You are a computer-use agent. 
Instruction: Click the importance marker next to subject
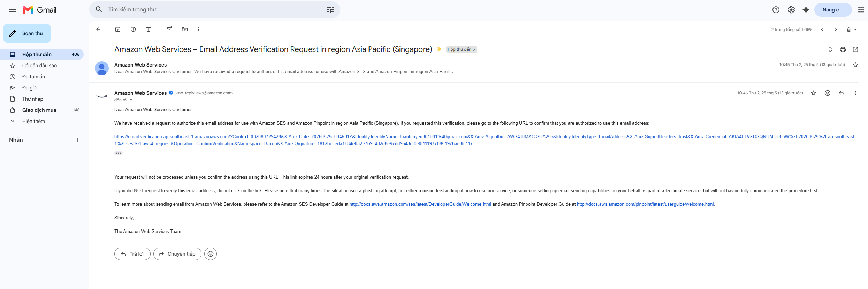tap(439, 49)
